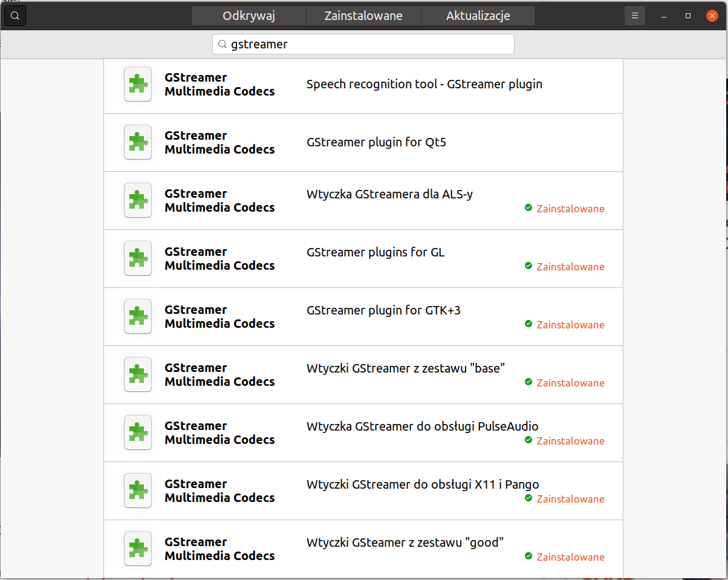Switch to the Aktualizacje tab
The height and width of the screenshot is (580, 728).
click(x=478, y=16)
